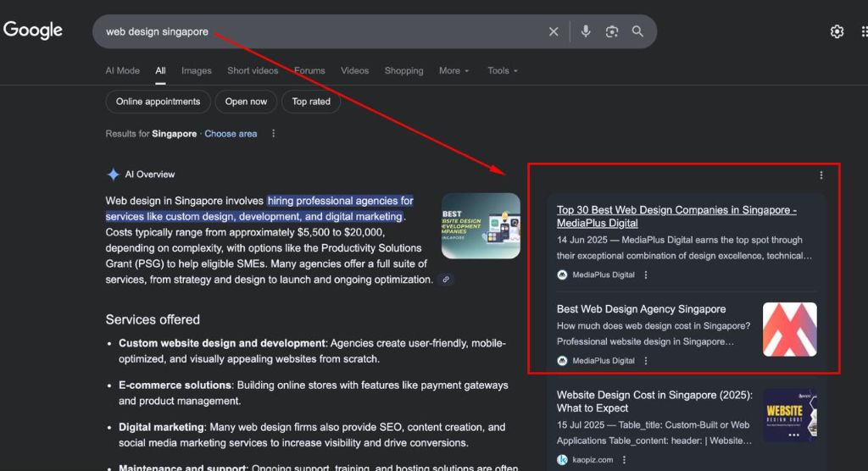The image size is (868, 471).
Task: Click the magnifying glass search icon
Action: [x=637, y=31]
